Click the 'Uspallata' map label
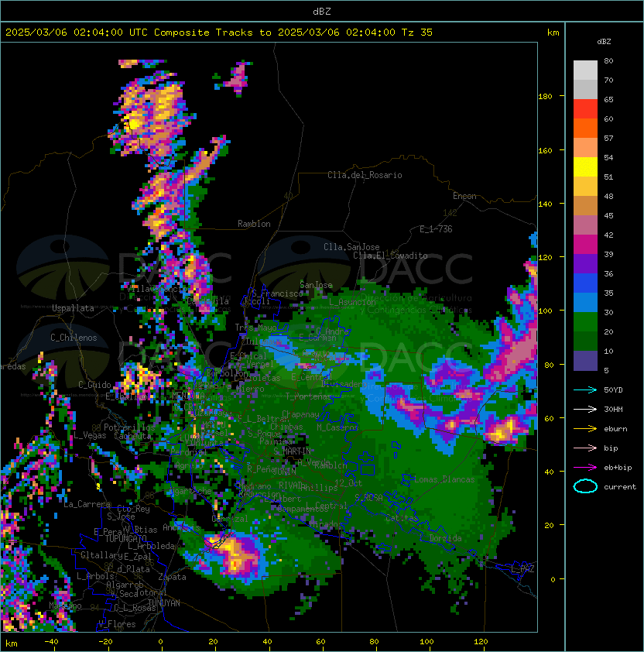644x652 pixels. tap(73, 308)
